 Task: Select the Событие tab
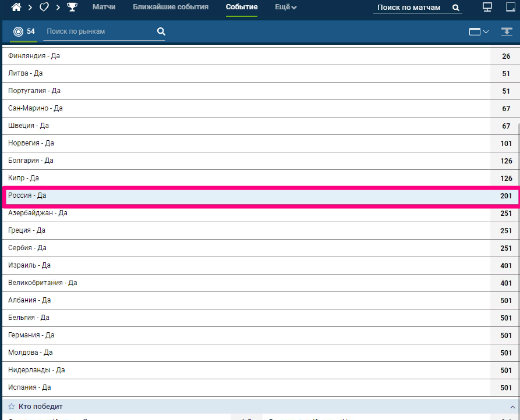tap(242, 7)
